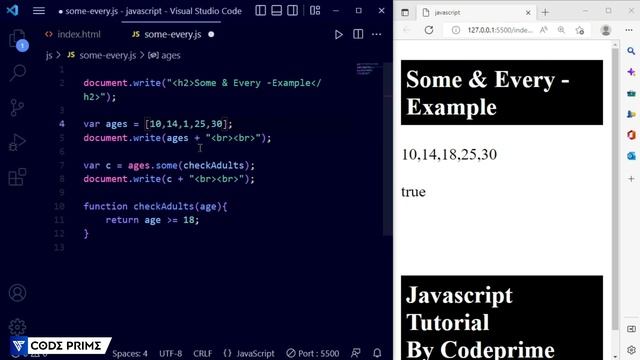Open Edge sidebar settings gear
This screenshot has height=360, width=640.
pyautogui.click(x=631, y=350)
